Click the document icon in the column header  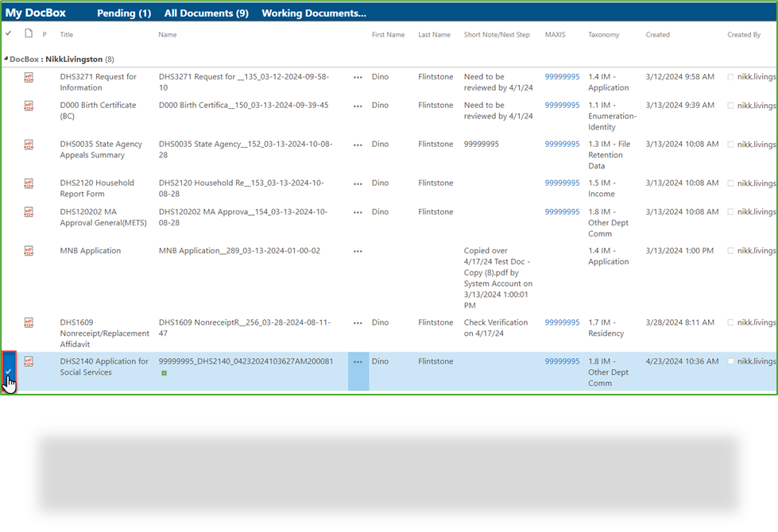click(27, 34)
